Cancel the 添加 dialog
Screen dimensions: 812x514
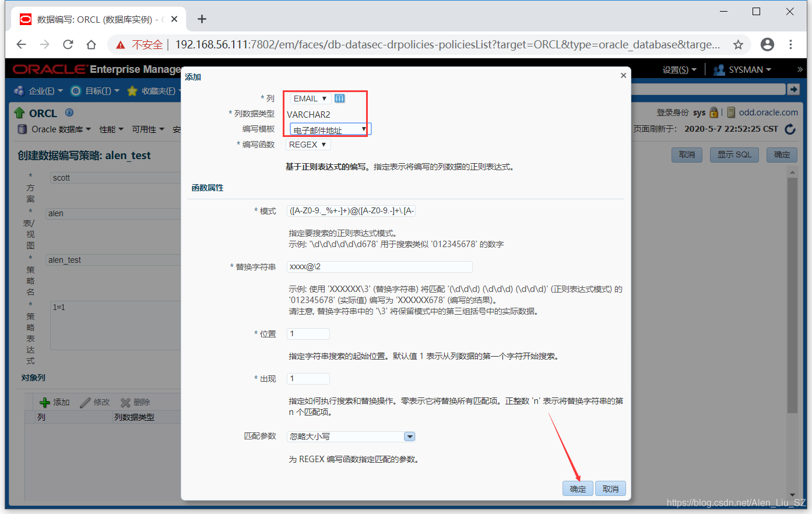pos(610,488)
